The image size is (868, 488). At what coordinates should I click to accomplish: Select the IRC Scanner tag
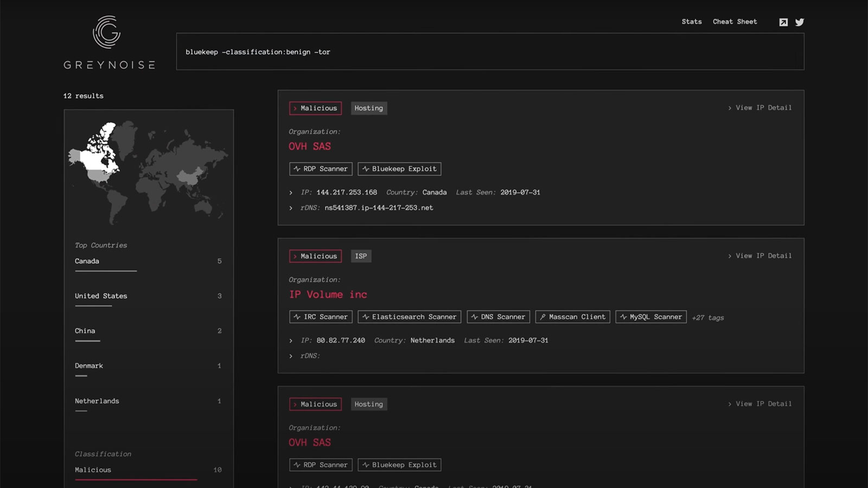321,317
